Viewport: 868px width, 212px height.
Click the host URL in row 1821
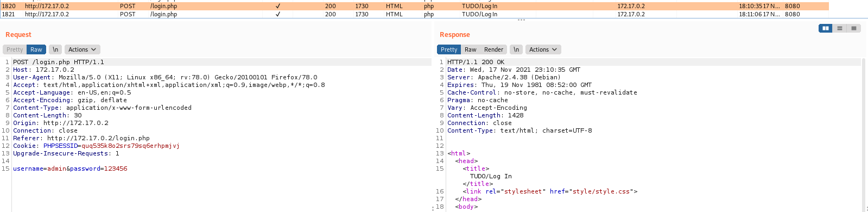tap(47, 14)
